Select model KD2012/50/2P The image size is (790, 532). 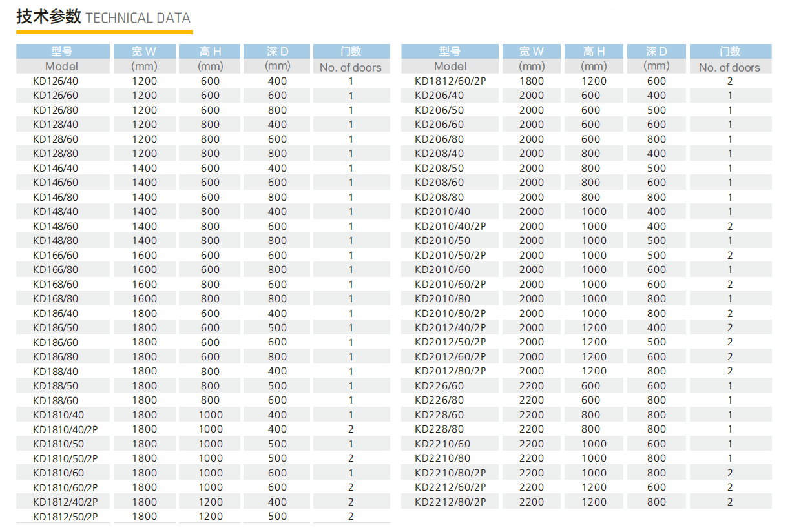(450, 342)
